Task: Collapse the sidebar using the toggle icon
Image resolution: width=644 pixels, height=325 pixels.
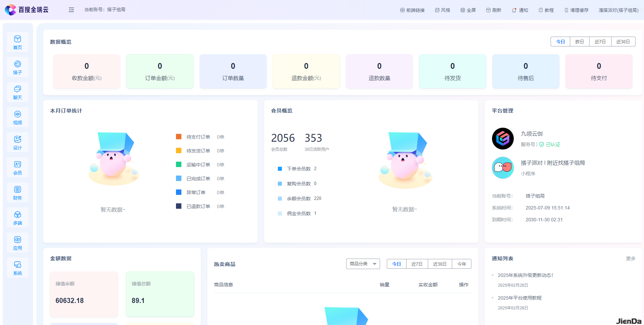Action: pos(71,10)
